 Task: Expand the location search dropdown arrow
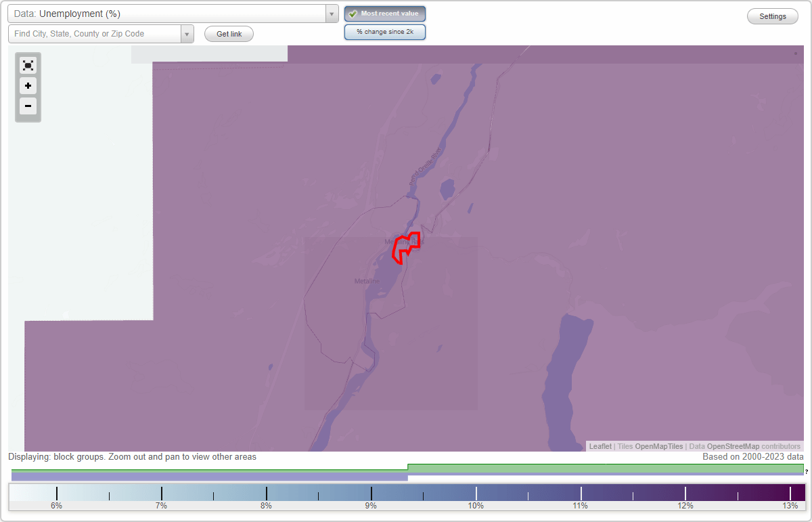pos(187,34)
